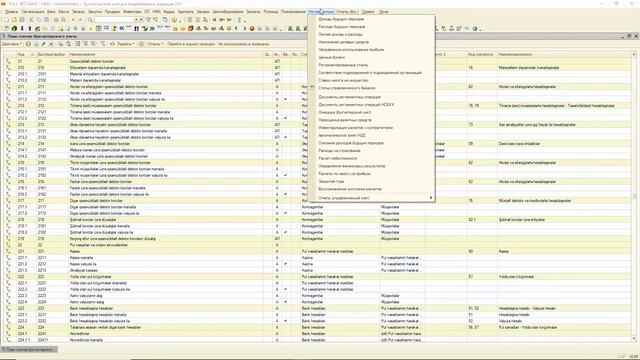
Task: Click the green add icon beside Действия
Action: tap(28, 44)
